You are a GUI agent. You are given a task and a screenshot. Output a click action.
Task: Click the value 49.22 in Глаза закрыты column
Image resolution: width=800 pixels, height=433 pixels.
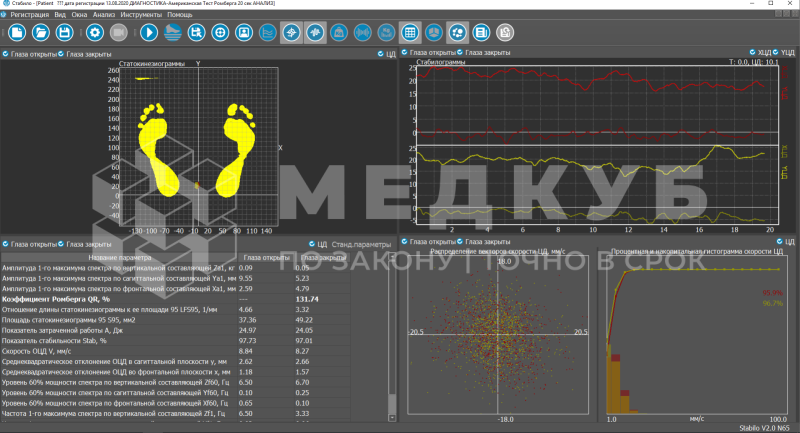pyautogui.click(x=304, y=320)
